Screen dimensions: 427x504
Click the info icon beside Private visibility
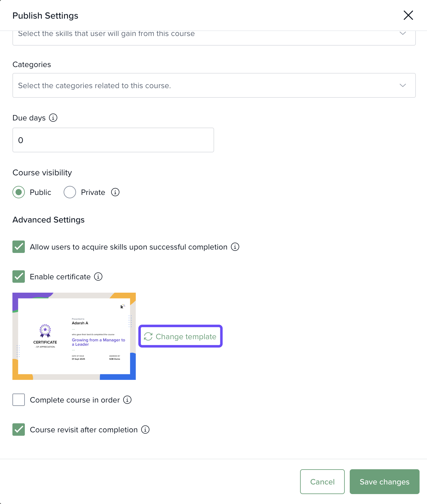(x=115, y=192)
